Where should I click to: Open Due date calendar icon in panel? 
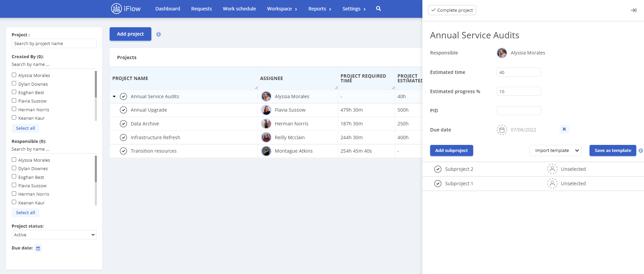click(502, 130)
